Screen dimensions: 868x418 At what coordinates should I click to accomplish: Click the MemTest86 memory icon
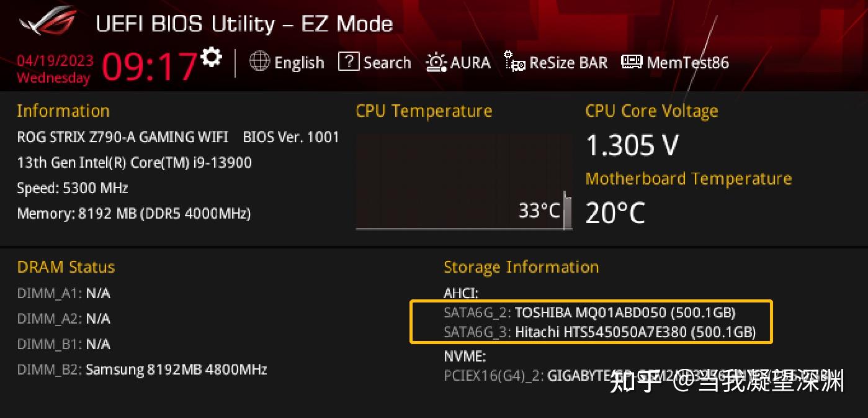click(632, 61)
